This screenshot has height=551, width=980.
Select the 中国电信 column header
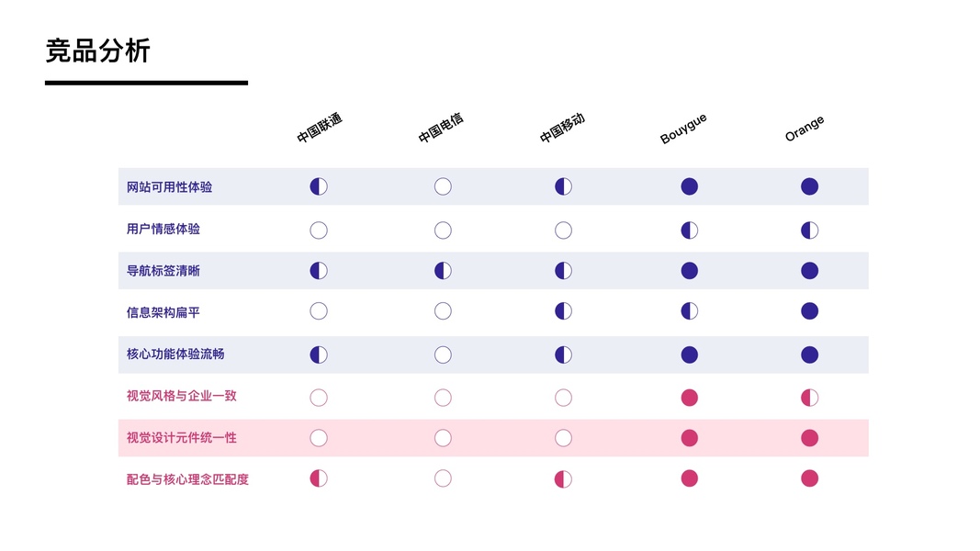click(x=441, y=129)
